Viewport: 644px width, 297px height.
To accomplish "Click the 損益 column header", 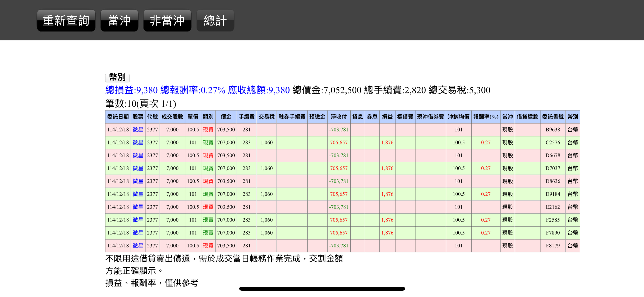I will (x=387, y=117).
